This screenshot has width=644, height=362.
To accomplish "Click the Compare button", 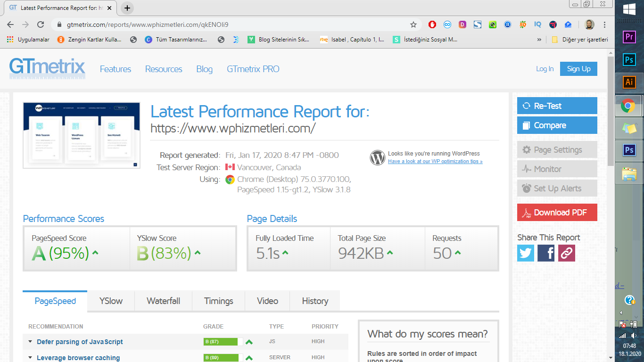I will click(557, 125).
